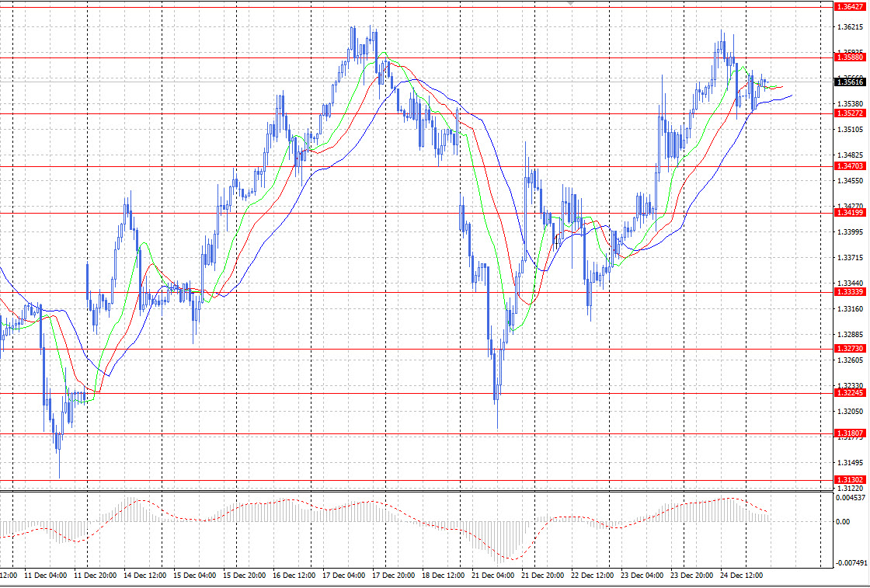Click the 17 Dec 20:00 time label
The width and height of the screenshot is (870, 588).
[393, 576]
